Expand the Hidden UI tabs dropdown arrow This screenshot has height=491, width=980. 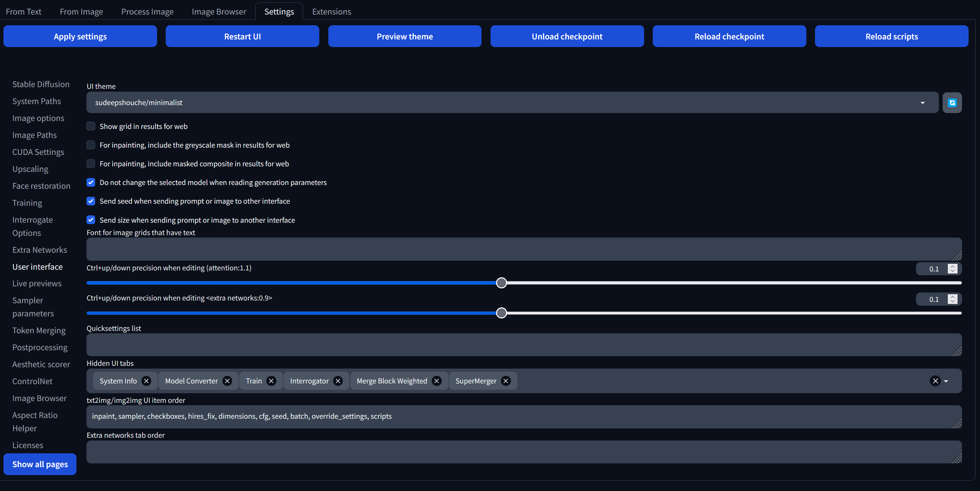(x=946, y=381)
